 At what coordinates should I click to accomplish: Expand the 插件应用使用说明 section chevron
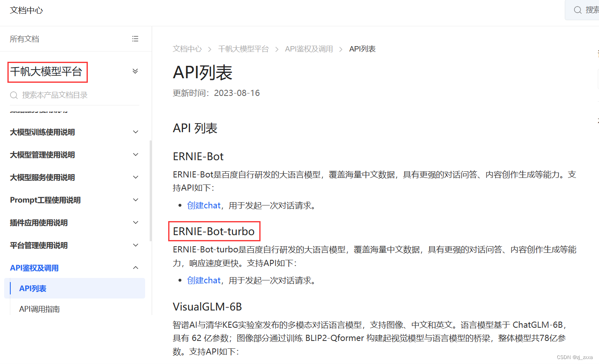pos(136,222)
